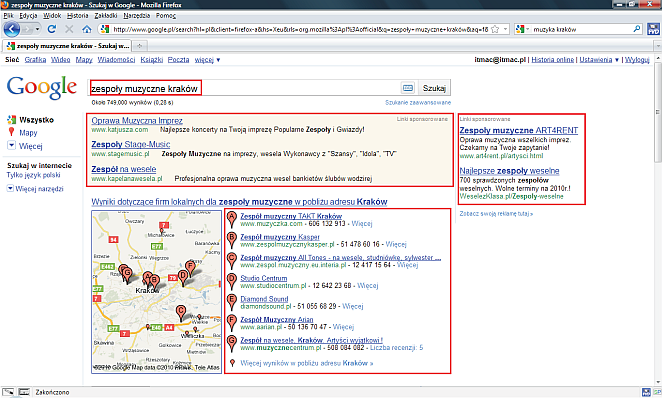Open the Pomoc menu
Image resolution: width=662 pixels, height=398 pixels.
tap(166, 16)
